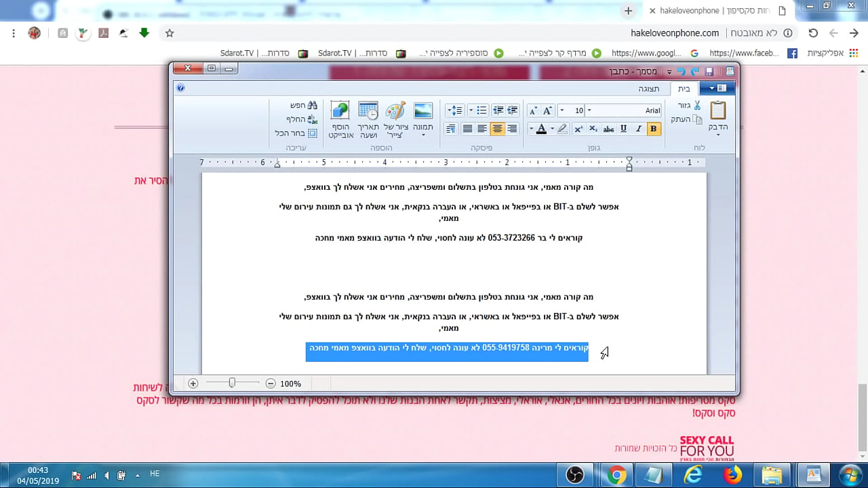The image size is (868, 488).
Task: Insert Date and time (תאריך ושעה)
Action: tap(368, 120)
